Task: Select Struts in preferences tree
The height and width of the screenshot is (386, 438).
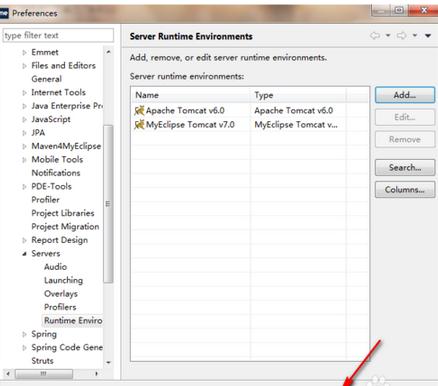Action: tap(42, 361)
